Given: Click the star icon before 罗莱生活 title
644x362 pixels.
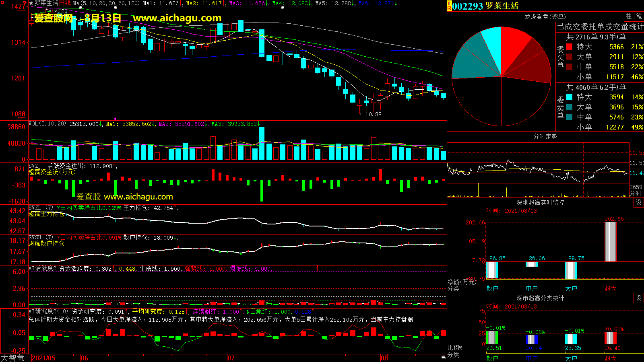Looking at the screenshot, I should 31,3.
